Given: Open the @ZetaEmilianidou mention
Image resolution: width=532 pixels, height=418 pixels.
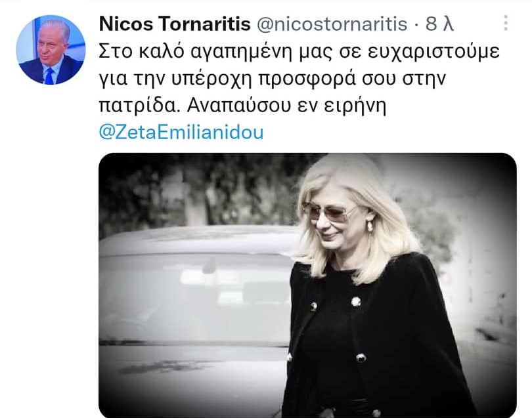Looking at the screenshot, I should (181, 132).
